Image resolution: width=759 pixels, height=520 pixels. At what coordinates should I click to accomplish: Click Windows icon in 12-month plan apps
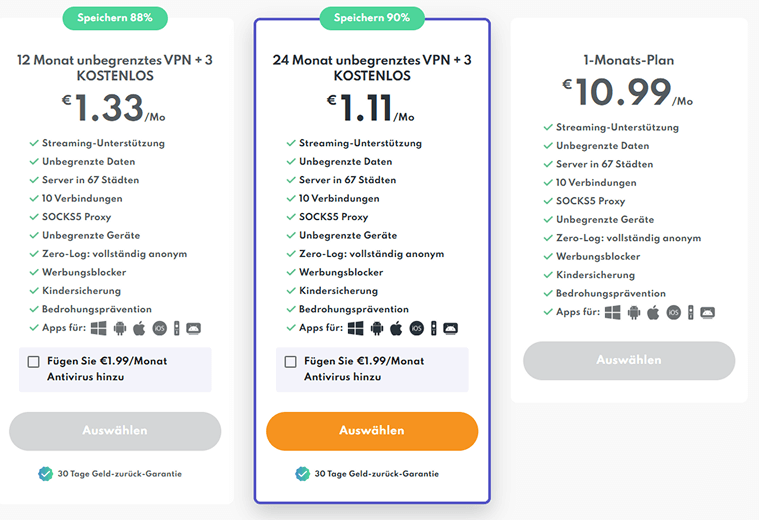[x=99, y=328]
